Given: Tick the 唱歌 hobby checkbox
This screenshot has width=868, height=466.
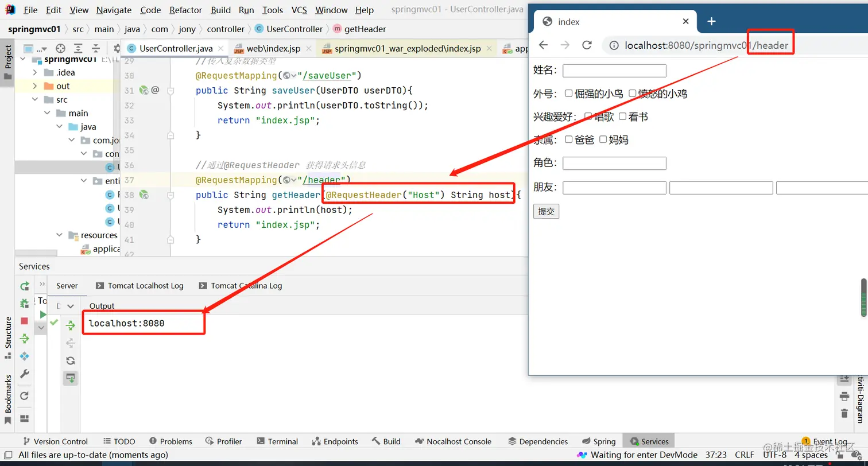Looking at the screenshot, I should 588,116.
